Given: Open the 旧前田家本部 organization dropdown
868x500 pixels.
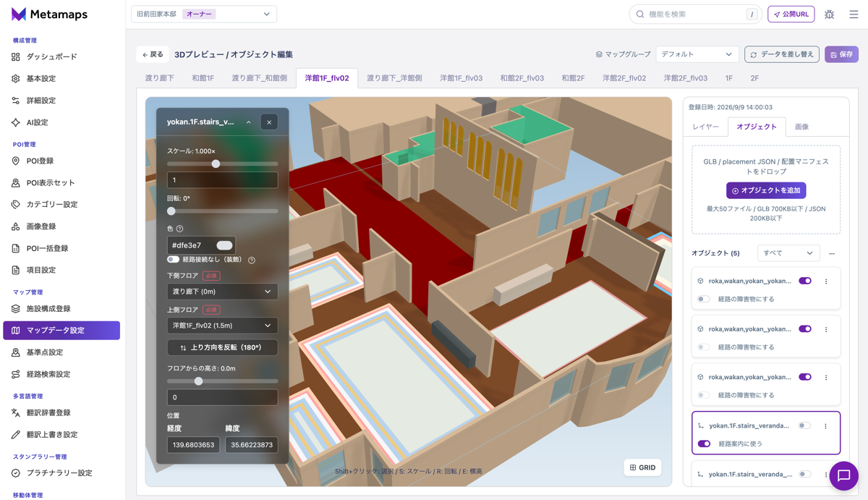Looking at the screenshot, I should [204, 14].
